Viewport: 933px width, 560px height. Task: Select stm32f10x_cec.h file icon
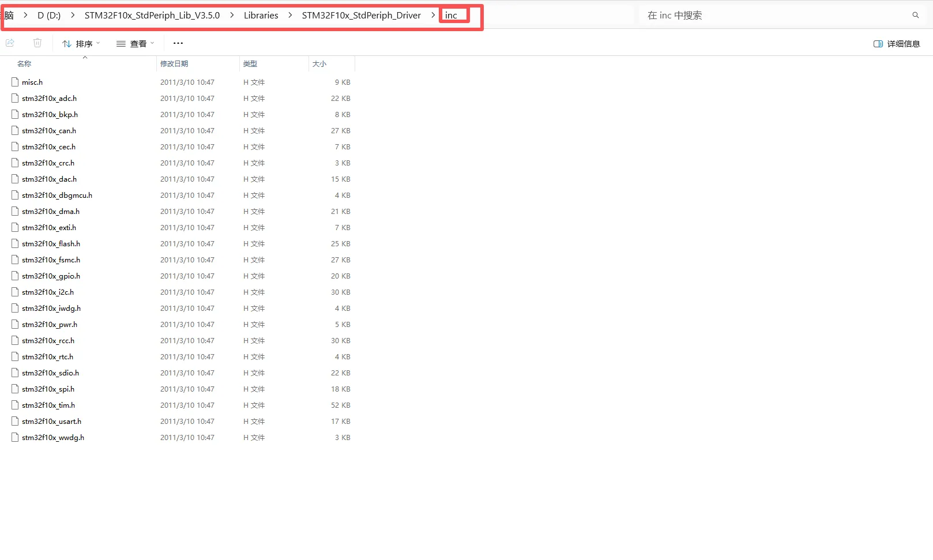click(x=15, y=147)
